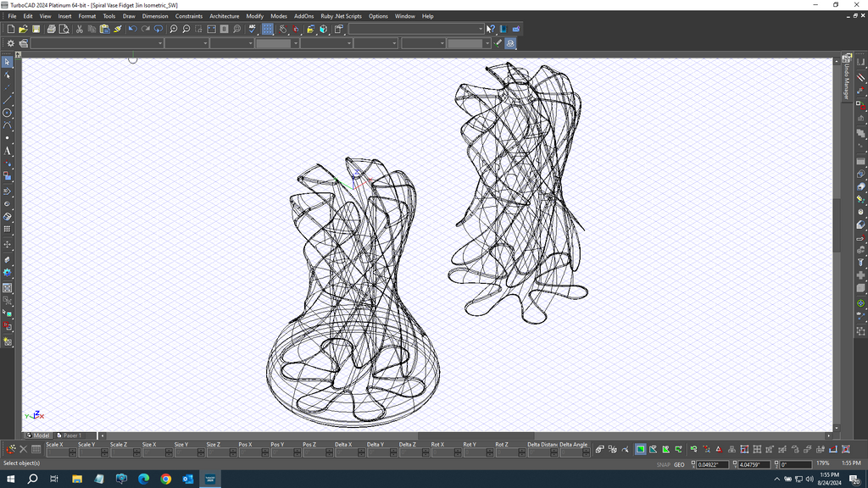Expand the third property toolbar dropdown

coord(232,43)
